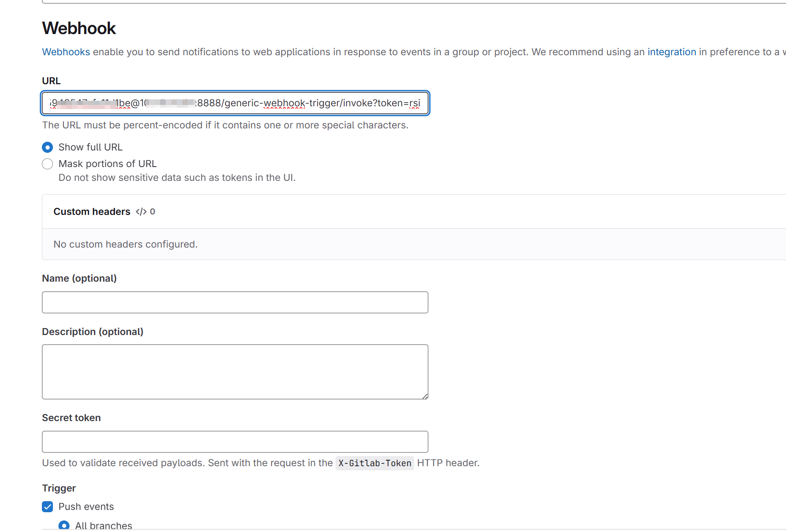Click the Description (optional) label text
The width and height of the screenshot is (786, 532).
click(92, 332)
